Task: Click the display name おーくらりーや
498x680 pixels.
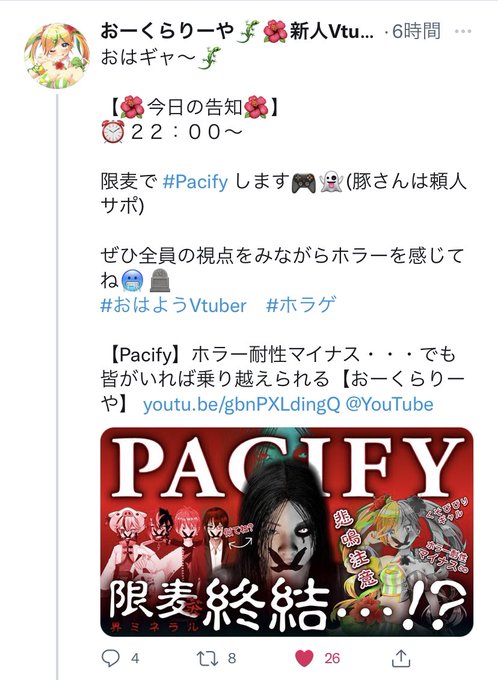Action: 167,32
